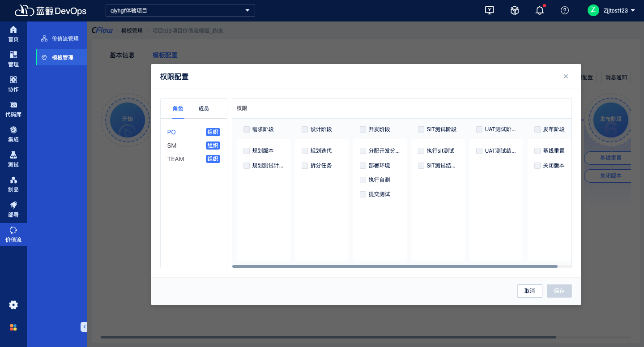
Task: Click the 消息通知 button behind dialog
Action: (616, 77)
